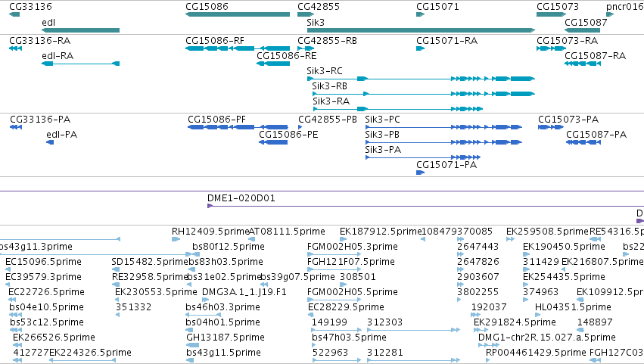Click the CG42855 gene label
This screenshot has height=364, width=644.
coord(319,7)
